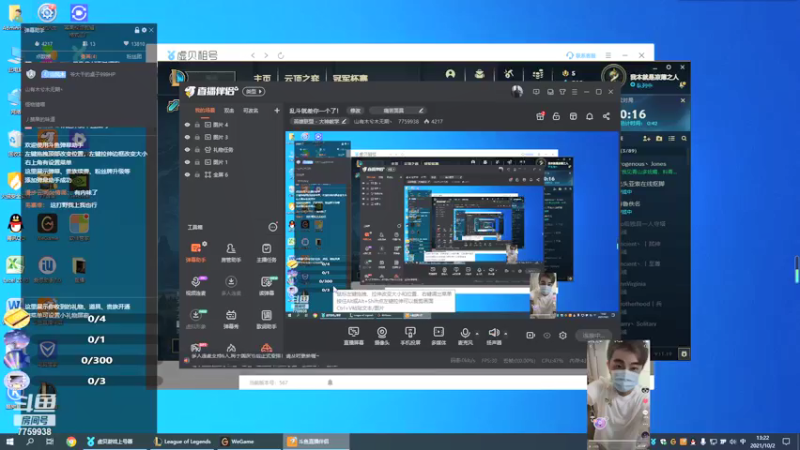Open the shop icon next to bell
Screen dimensions: 800x450
573,116
